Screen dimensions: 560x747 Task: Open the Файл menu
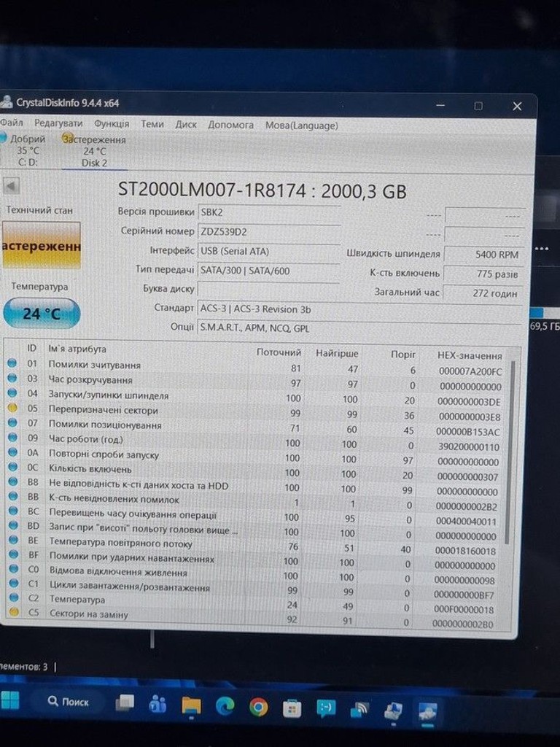coord(12,123)
